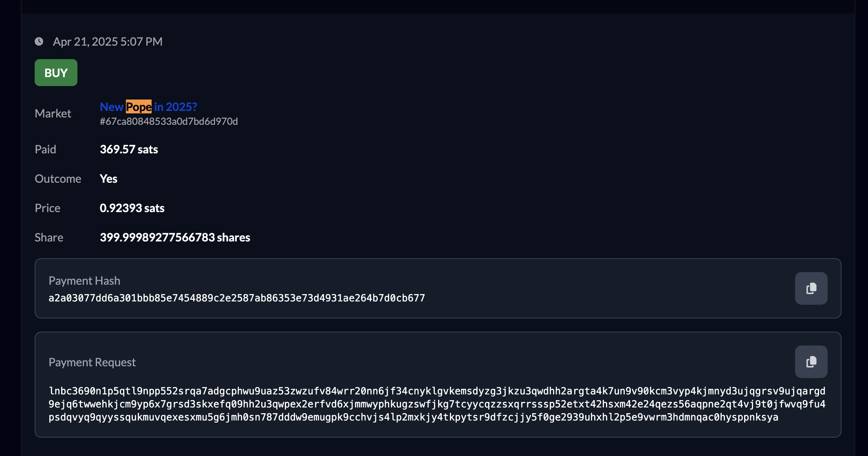Click the Market field label
This screenshot has height=456, width=868.
[53, 113]
